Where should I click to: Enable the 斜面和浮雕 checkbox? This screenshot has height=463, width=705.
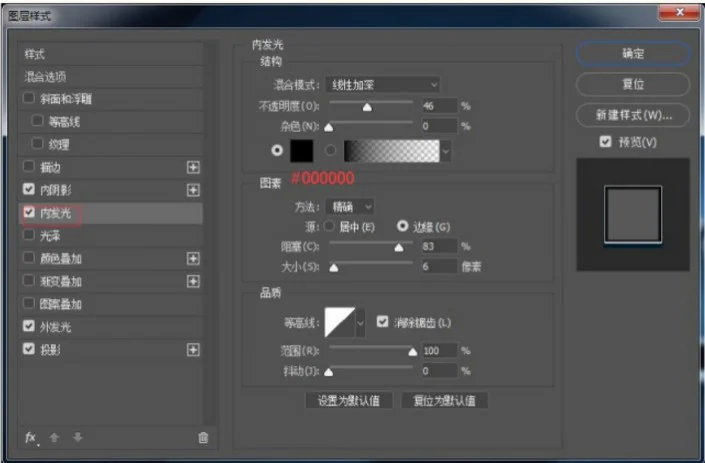tap(29, 98)
